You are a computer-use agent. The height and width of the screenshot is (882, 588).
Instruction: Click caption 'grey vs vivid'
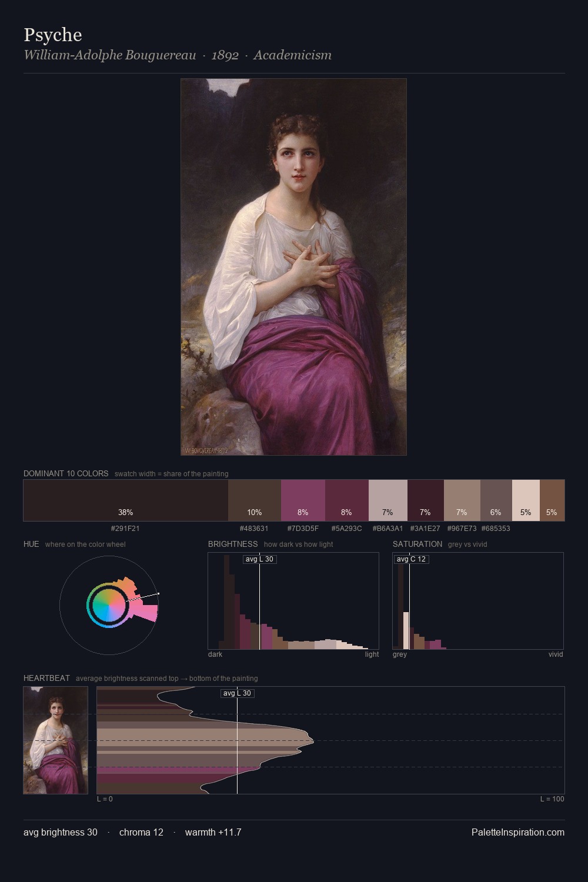(x=467, y=544)
